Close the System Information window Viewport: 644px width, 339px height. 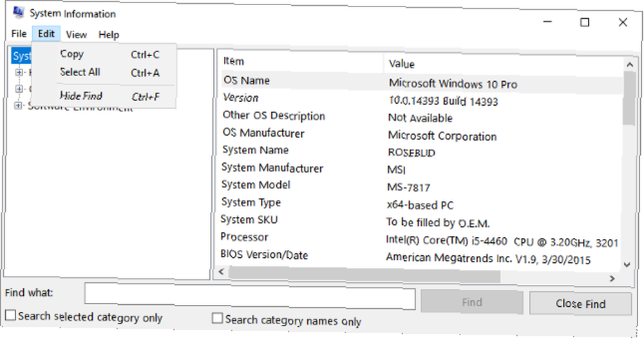(623, 22)
